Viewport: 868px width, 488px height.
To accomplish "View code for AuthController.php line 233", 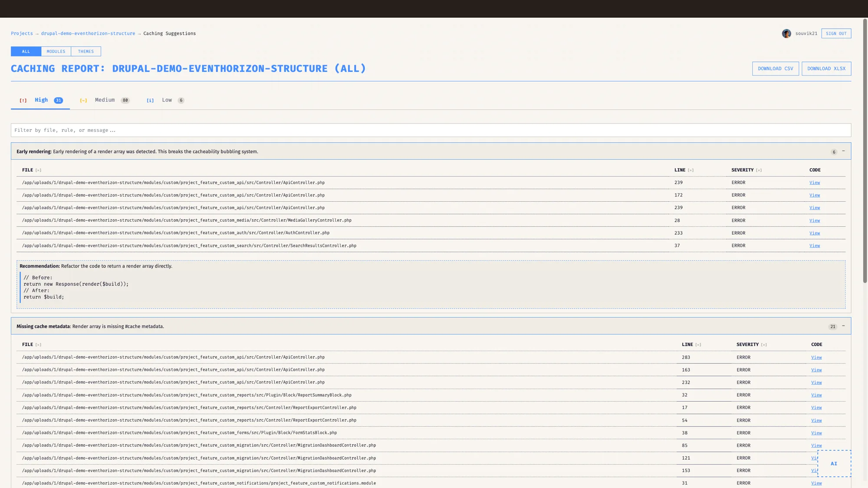I will tap(814, 233).
